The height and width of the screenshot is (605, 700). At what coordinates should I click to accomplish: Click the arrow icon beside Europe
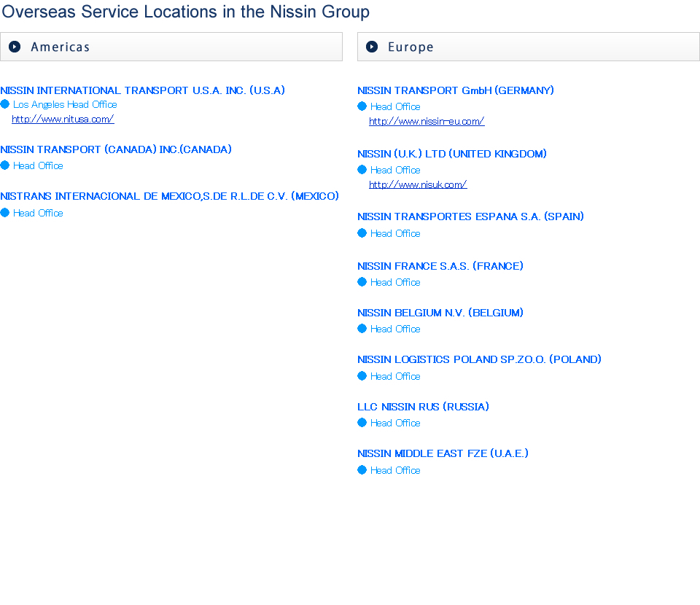pos(372,47)
